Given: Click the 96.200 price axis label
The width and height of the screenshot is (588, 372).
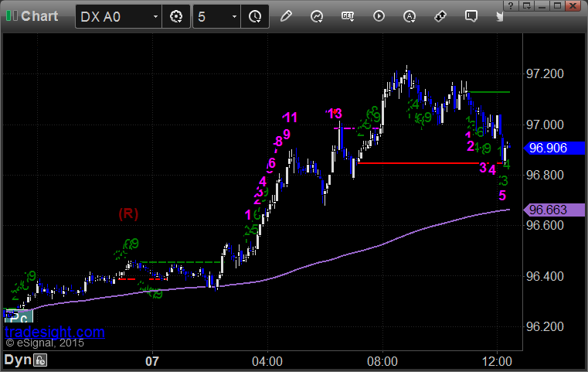Looking at the screenshot, I should click(545, 326).
